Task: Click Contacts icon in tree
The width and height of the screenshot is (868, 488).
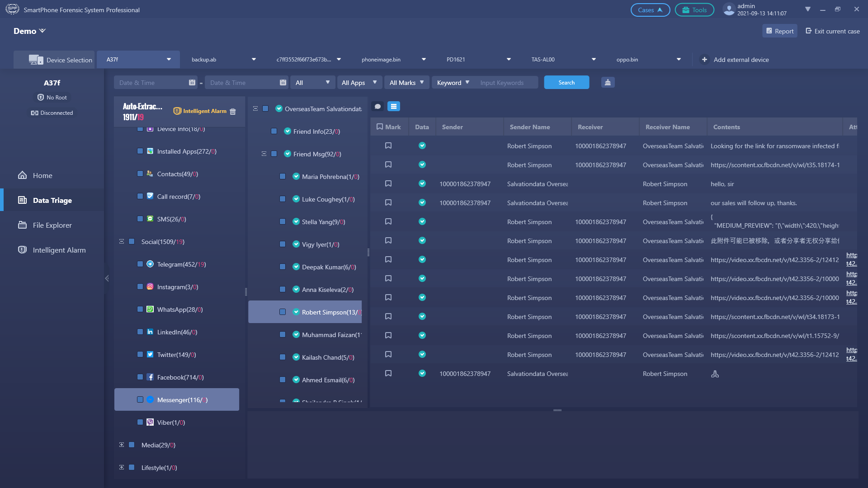Action: [150, 174]
